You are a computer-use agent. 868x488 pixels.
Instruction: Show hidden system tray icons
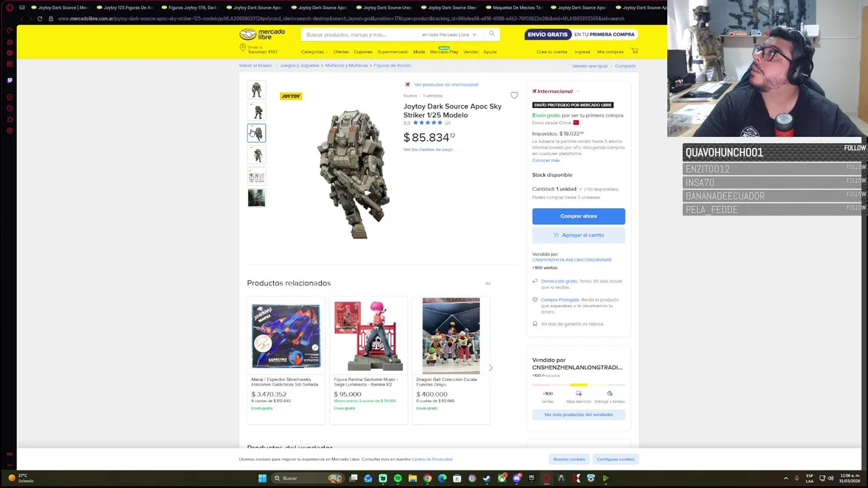[x=786, y=478]
